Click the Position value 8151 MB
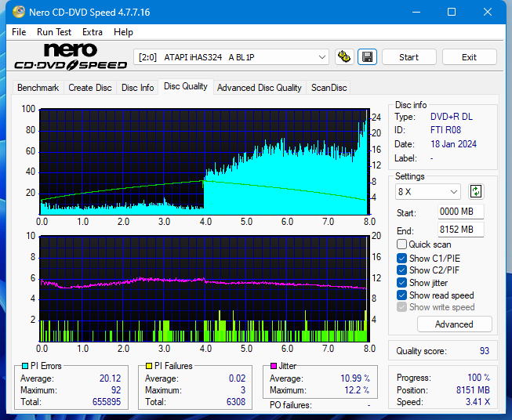Screen dimensions: 512x420 click(x=473, y=390)
